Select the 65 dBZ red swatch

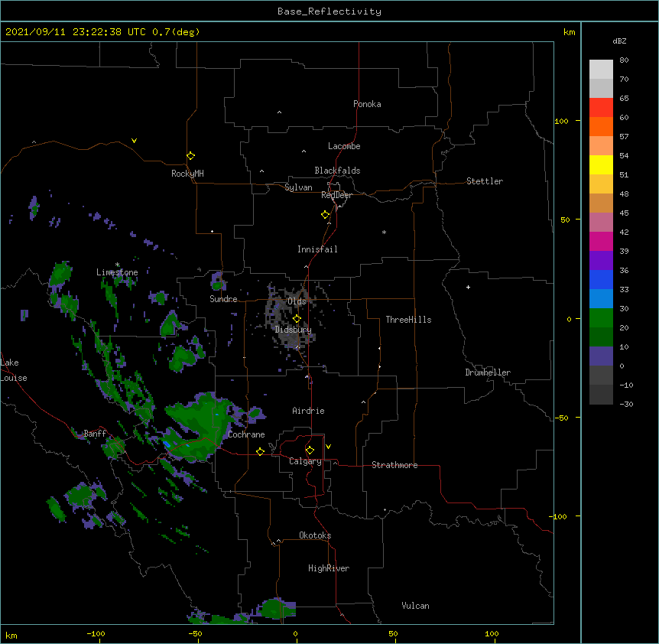tap(601, 108)
